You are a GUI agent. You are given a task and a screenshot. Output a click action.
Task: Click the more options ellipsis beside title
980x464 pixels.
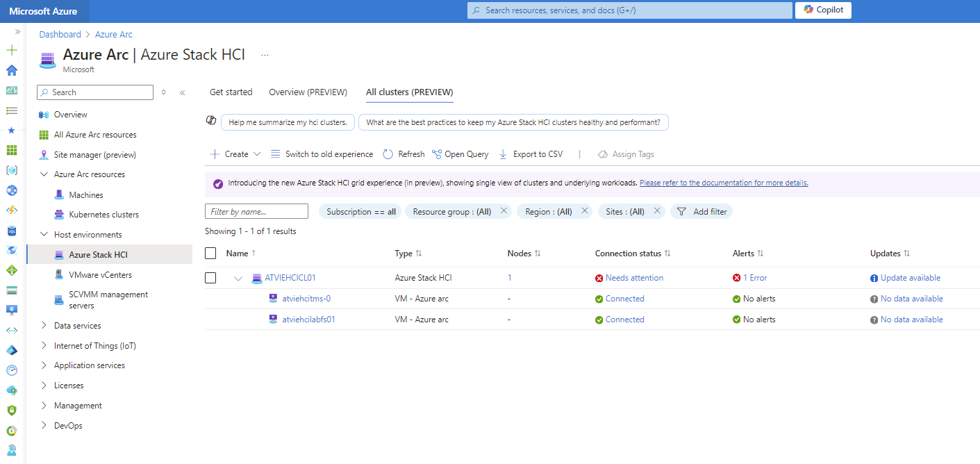[265, 54]
